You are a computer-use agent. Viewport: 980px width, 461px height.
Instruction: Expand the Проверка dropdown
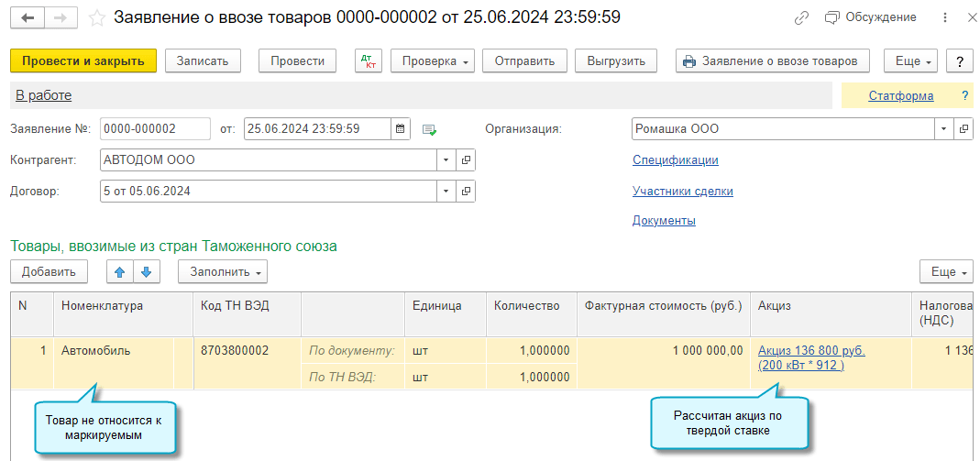coord(433,61)
